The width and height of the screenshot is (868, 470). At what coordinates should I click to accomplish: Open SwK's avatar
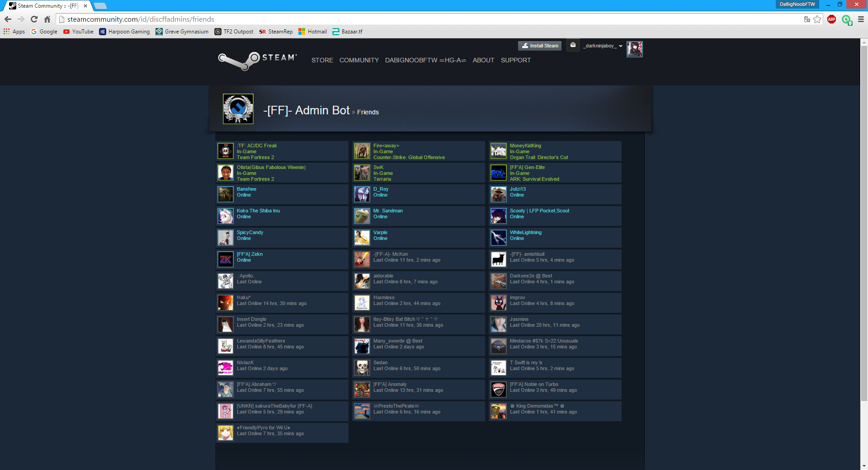click(362, 173)
